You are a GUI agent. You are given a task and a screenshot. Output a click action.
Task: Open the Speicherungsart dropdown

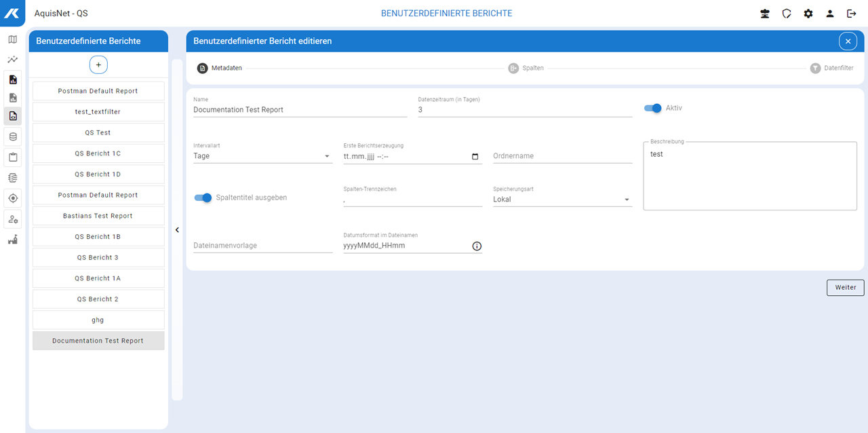coord(561,200)
